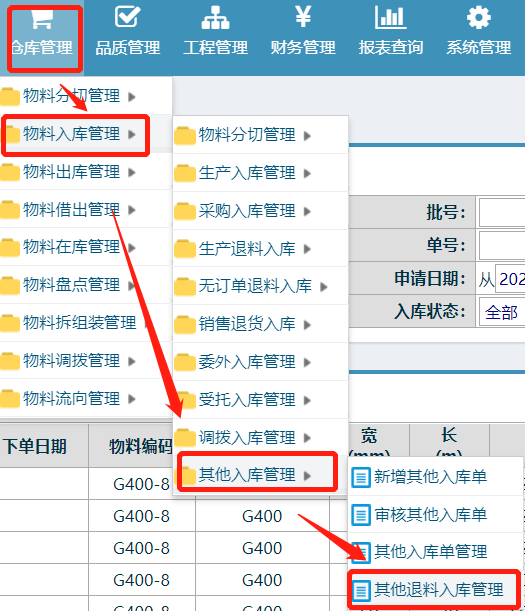This screenshot has height=611, width=525.
Task: Click the 报表查询 bar chart icon
Action: [x=391, y=18]
